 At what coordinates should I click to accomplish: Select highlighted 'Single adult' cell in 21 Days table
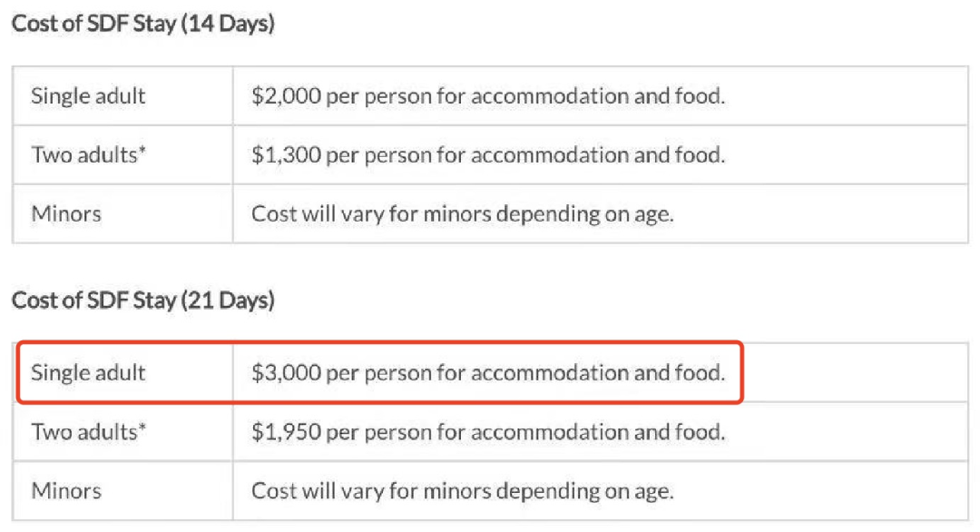click(88, 372)
